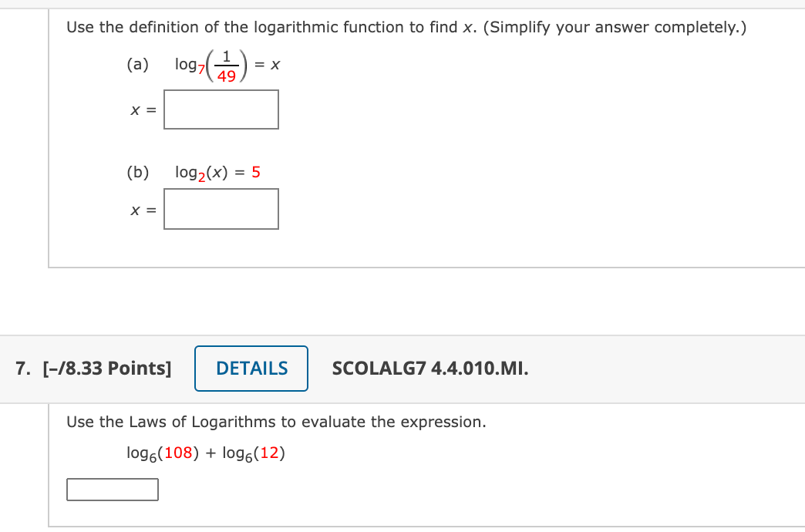Select the part (a) label

(137, 65)
